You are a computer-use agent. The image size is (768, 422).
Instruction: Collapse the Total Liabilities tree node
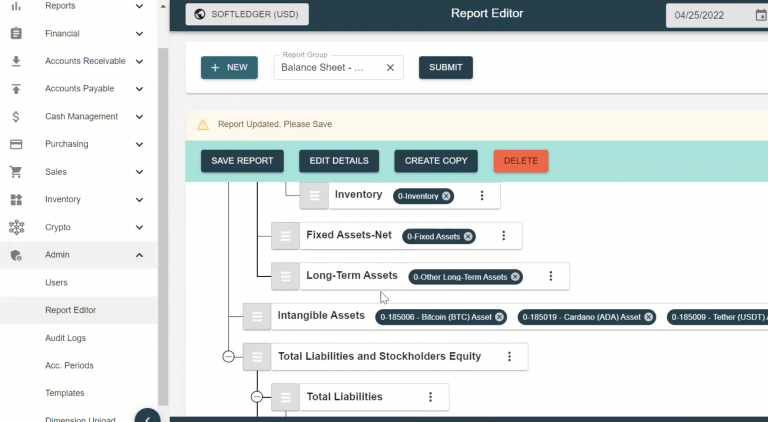256,397
